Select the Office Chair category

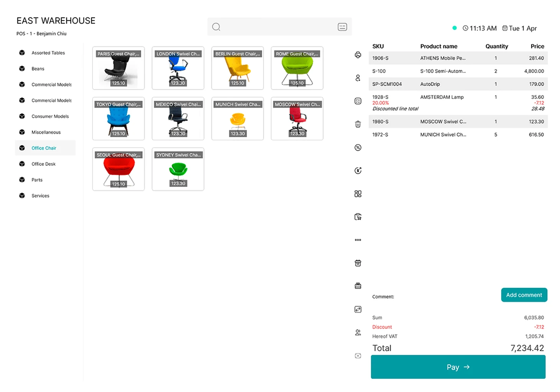(45, 148)
